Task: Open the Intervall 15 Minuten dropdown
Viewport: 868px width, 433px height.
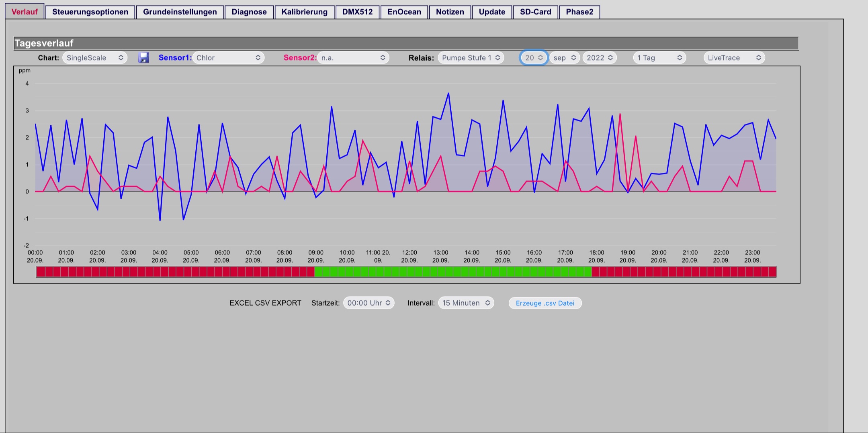Action: [x=466, y=303]
